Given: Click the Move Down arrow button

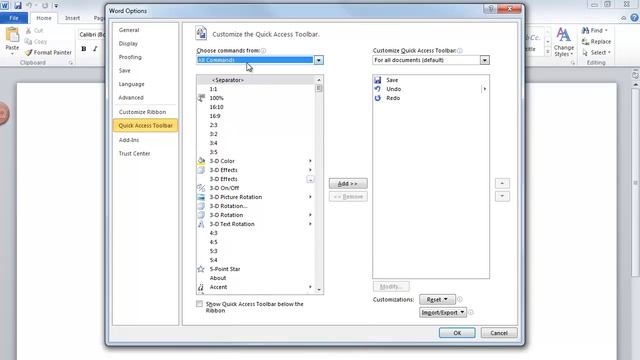Looking at the screenshot, I should (502, 196).
